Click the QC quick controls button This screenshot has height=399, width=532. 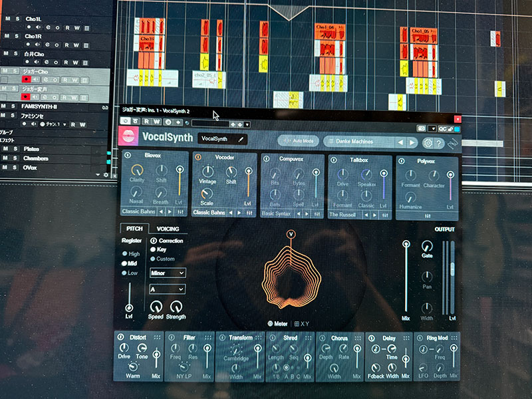(442, 129)
